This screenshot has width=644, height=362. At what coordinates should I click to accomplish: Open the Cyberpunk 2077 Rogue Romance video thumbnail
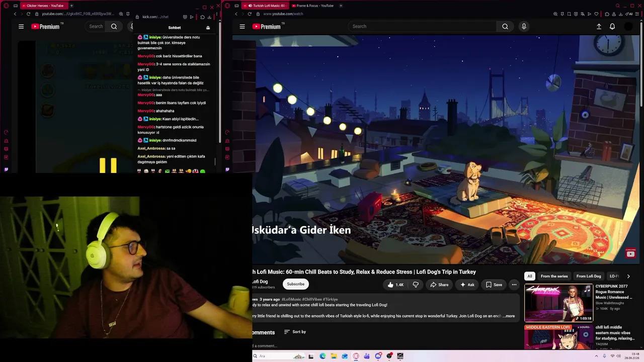[558, 303]
